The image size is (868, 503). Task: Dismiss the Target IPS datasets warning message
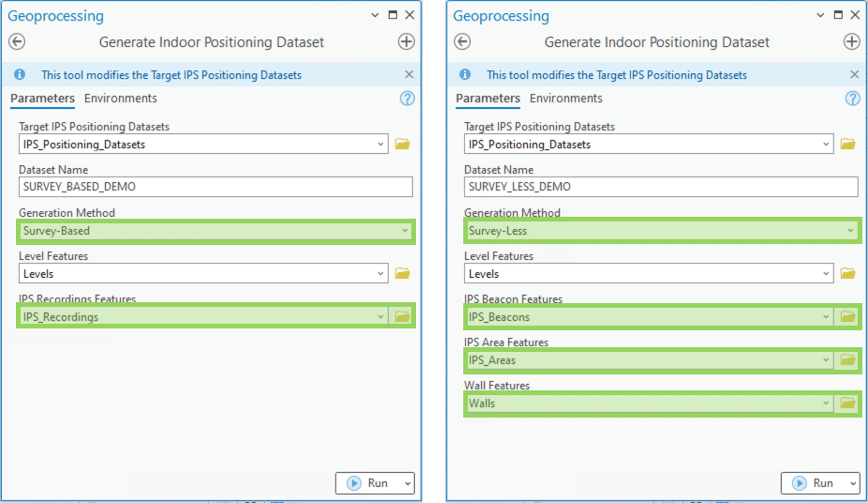(x=409, y=75)
